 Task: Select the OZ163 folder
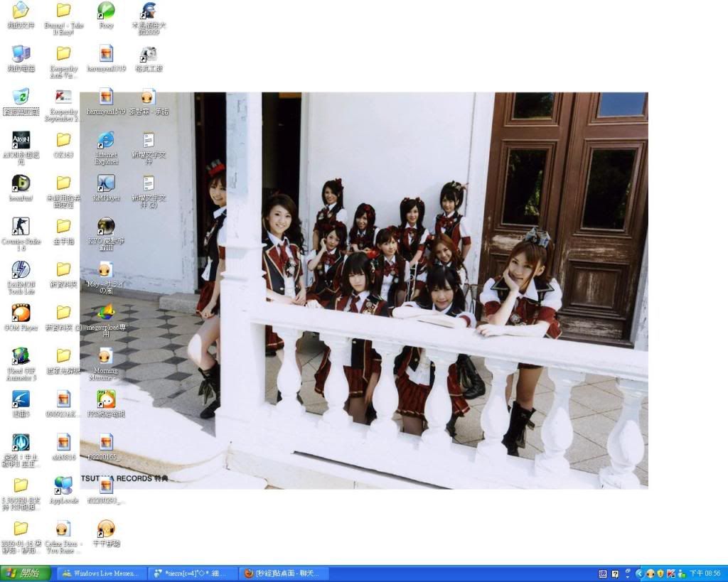coord(63,140)
